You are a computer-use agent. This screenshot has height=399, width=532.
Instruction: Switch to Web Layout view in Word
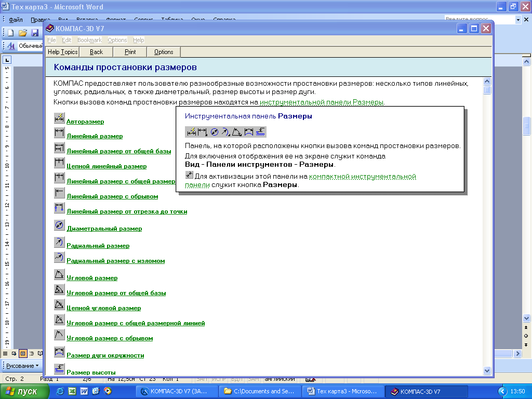tap(14, 353)
